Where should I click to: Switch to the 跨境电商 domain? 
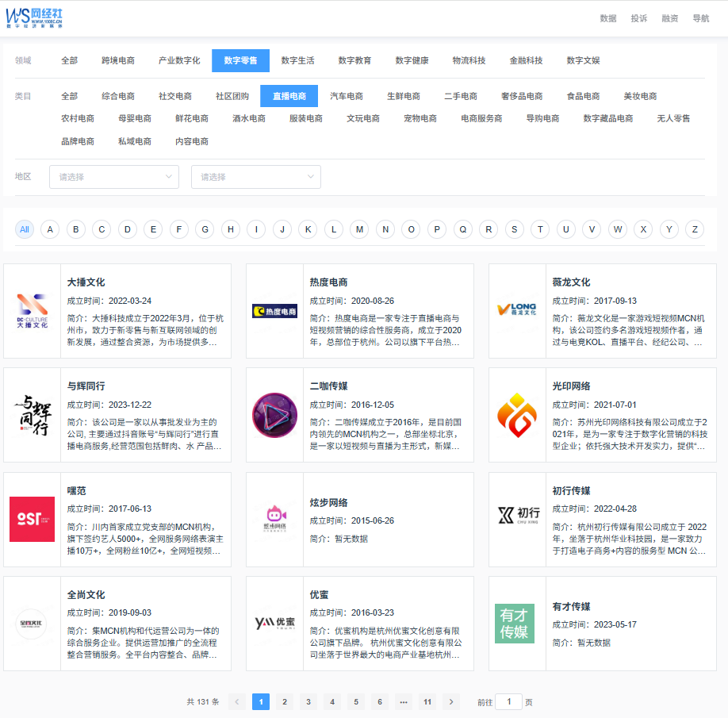tap(118, 60)
